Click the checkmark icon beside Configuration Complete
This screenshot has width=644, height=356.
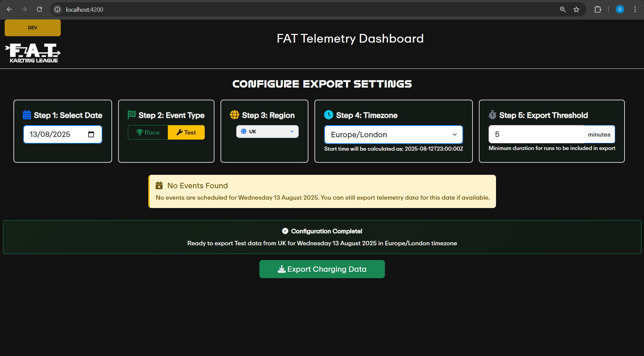coord(285,231)
